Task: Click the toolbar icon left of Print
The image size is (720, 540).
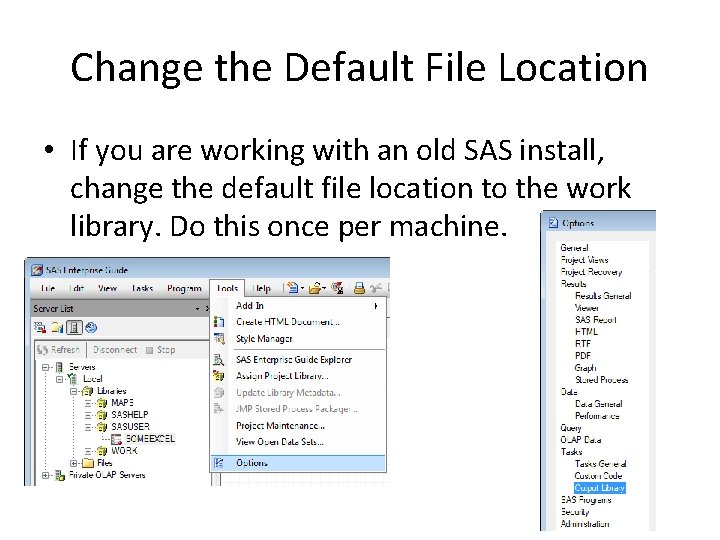Action: (338, 288)
